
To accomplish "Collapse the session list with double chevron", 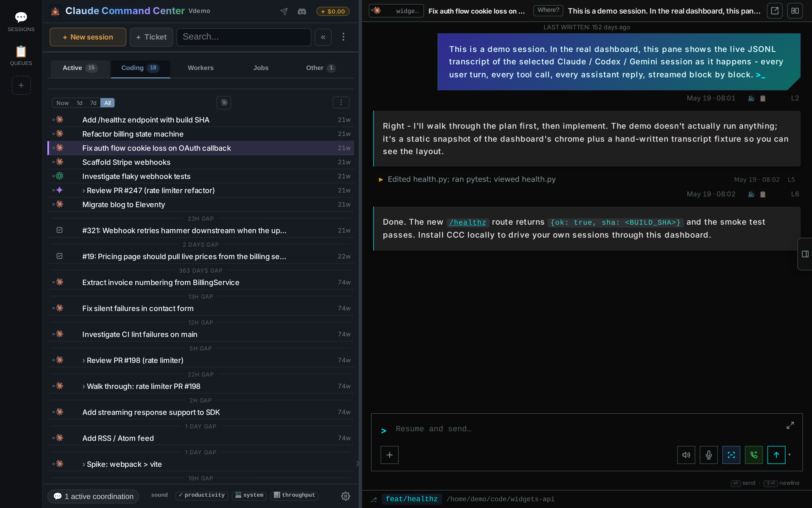I will [x=323, y=37].
